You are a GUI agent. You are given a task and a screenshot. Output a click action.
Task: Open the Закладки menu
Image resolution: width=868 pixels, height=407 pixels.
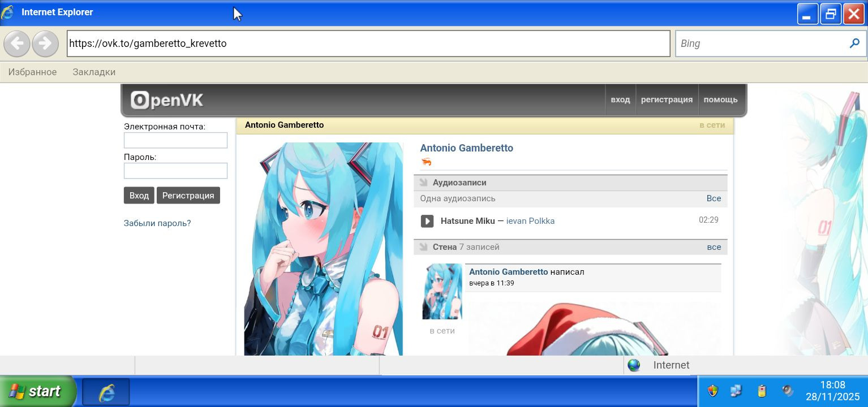pyautogui.click(x=94, y=72)
